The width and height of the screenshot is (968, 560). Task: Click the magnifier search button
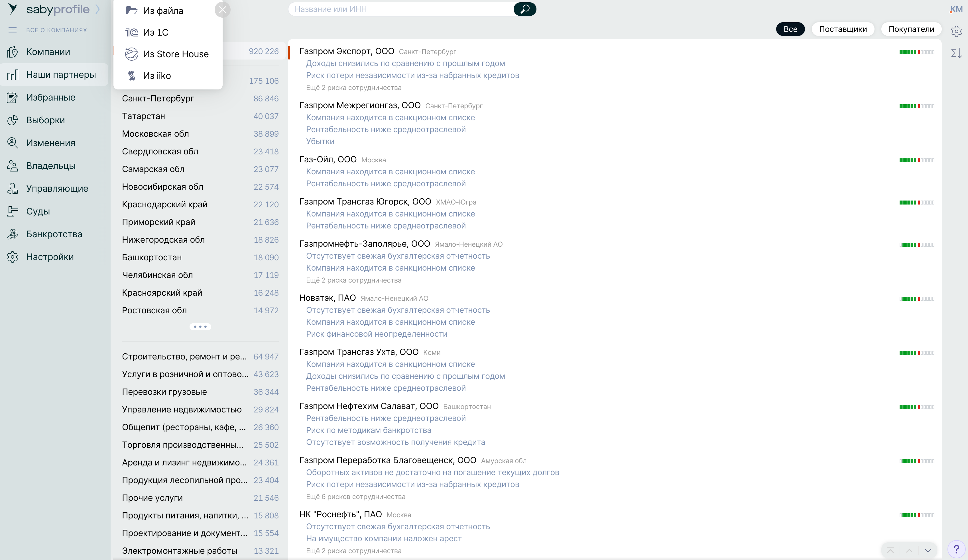point(524,9)
